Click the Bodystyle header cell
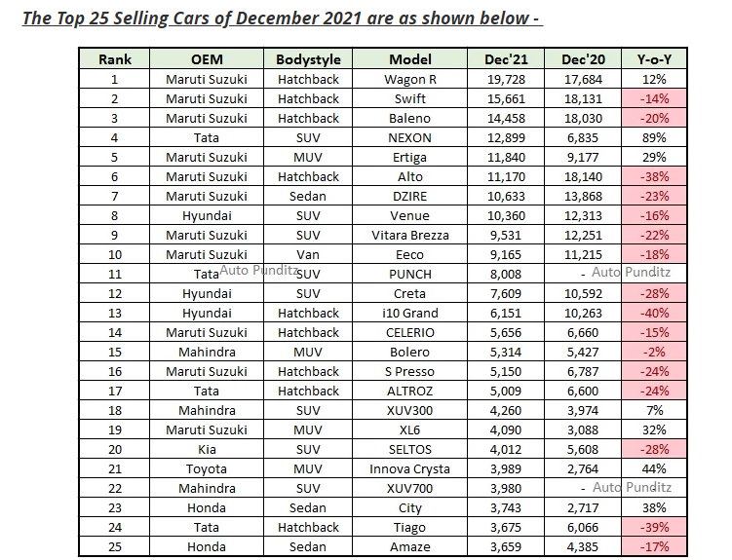Image resolution: width=732 pixels, height=560 pixels. 308,59
